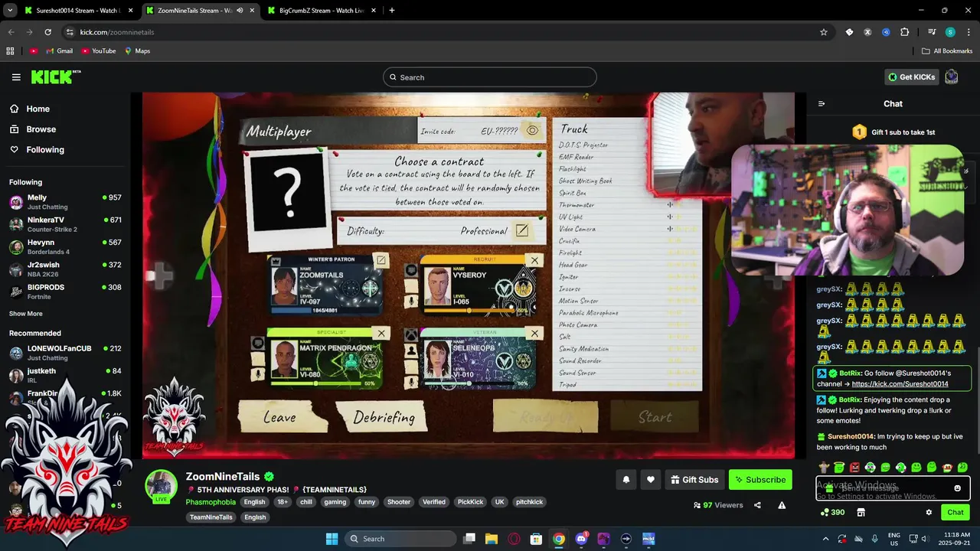Image resolution: width=980 pixels, height=551 pixels.
Task: Open Chrome three-dot menu
Action: [x=967, y=32]
